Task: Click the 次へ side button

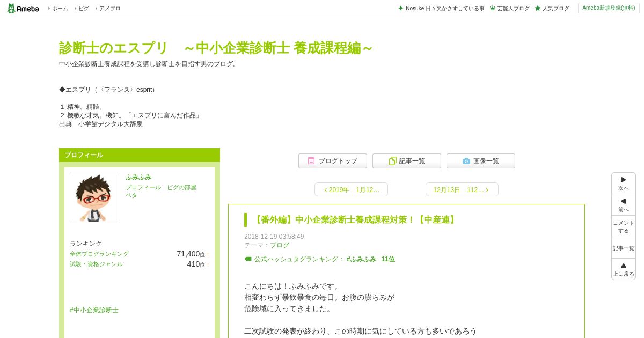Action: pyautogui.click(x=624, y=183)
